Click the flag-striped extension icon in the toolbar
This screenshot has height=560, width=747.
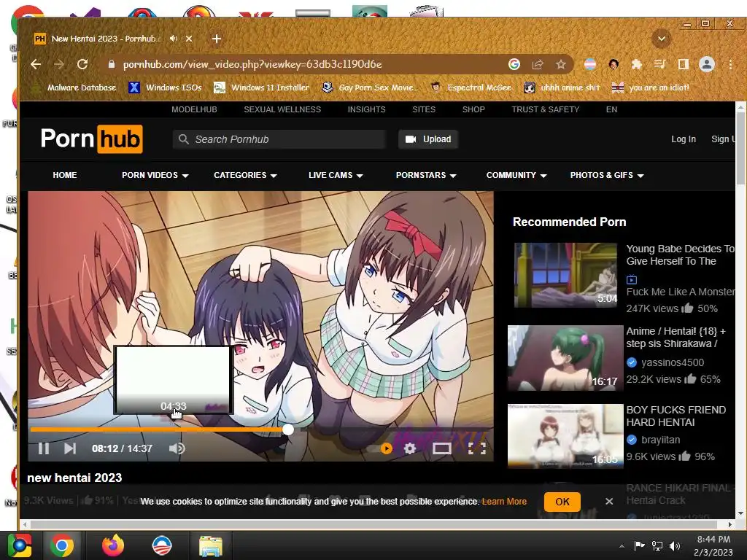(x=589, y=64)
